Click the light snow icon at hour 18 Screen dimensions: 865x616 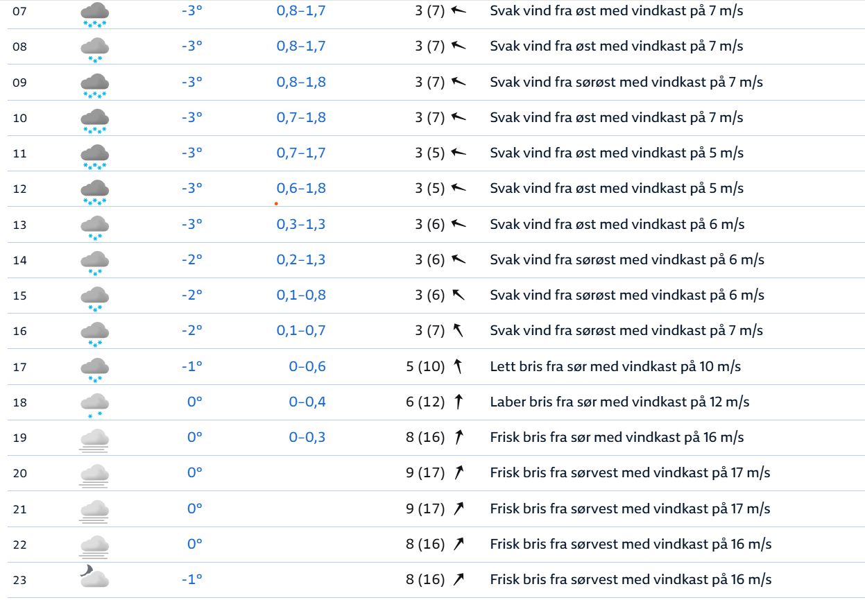(94, 404)
